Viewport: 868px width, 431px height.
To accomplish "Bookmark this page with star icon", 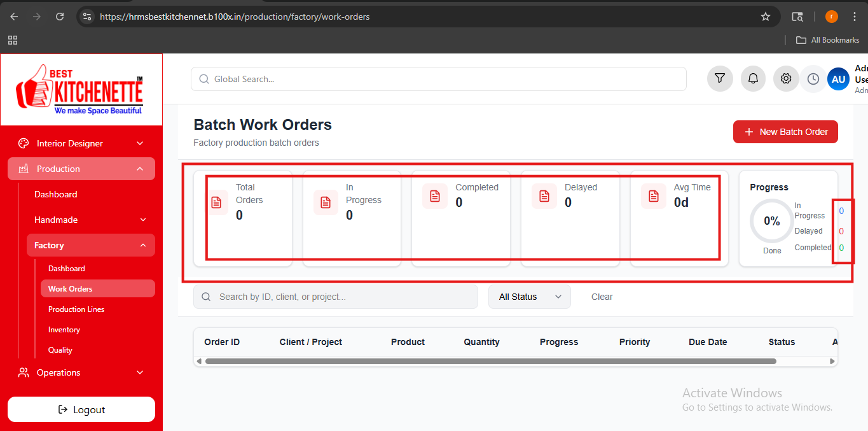I will coord(766,17).
